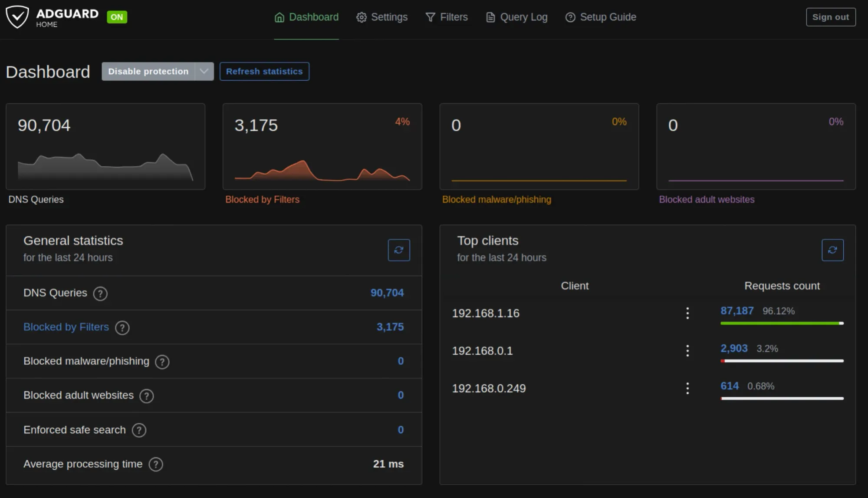Viewport: 868px width, 498px height.
Task: Click the Requests count column header
Action: coord(782,286)
